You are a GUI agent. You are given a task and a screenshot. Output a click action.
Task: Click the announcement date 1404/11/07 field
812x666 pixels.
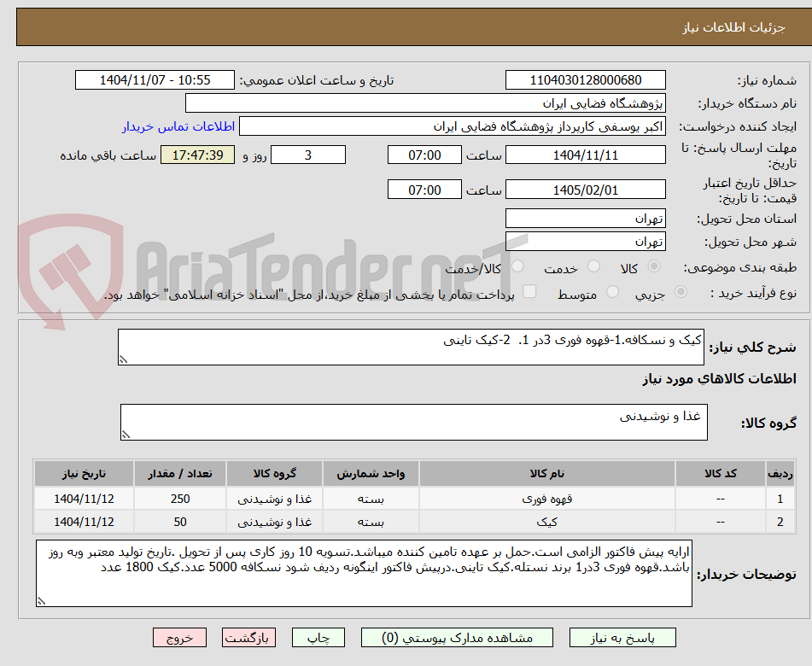pyautogui.click(x=155, y=80)
